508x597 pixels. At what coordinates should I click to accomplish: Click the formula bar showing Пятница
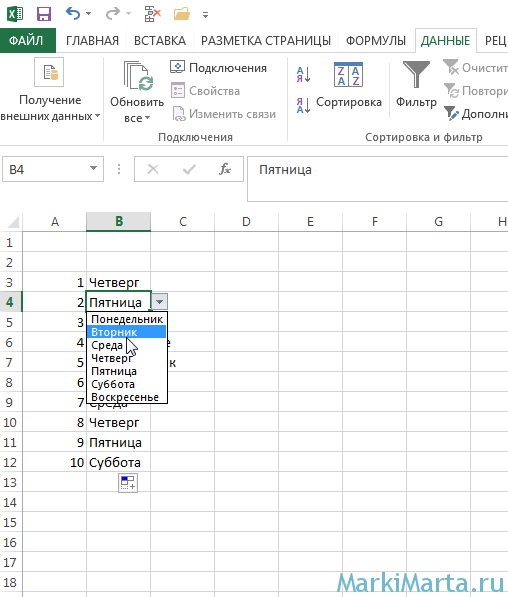[377, 179]
